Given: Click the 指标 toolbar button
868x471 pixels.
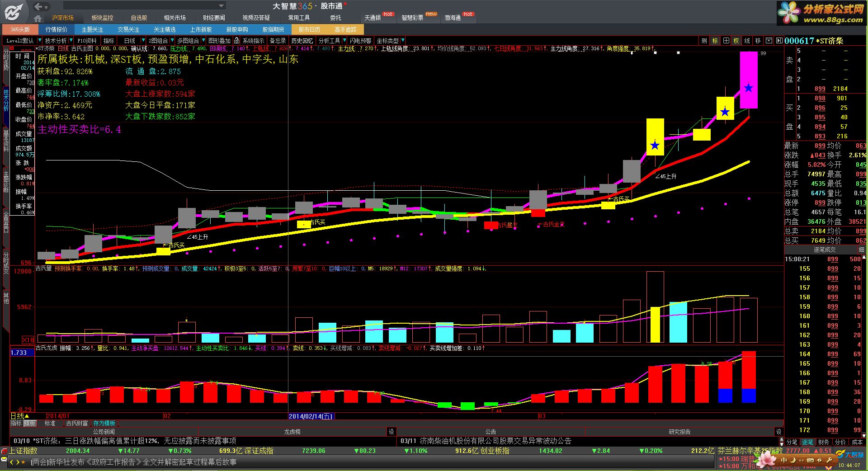Looking at the screenshot, I should coord(109,41).
